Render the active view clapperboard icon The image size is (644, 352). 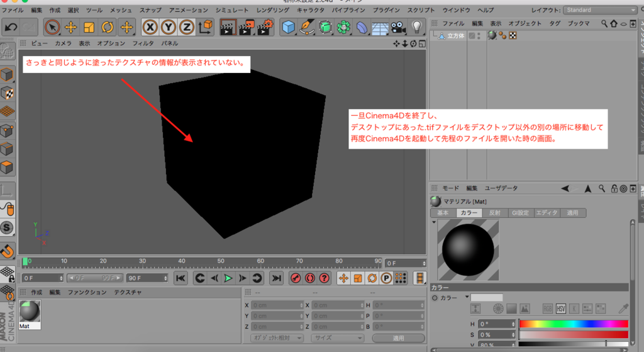pos(228,28)
